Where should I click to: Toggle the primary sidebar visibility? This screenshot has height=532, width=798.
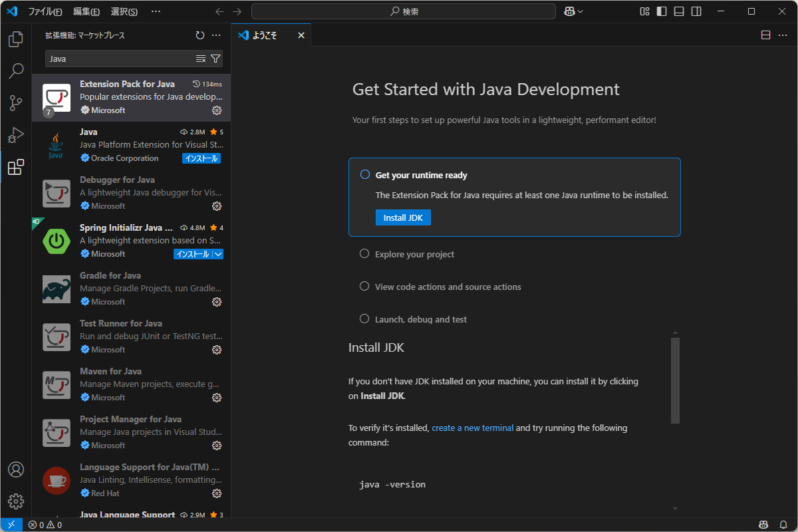coord(660,11)
